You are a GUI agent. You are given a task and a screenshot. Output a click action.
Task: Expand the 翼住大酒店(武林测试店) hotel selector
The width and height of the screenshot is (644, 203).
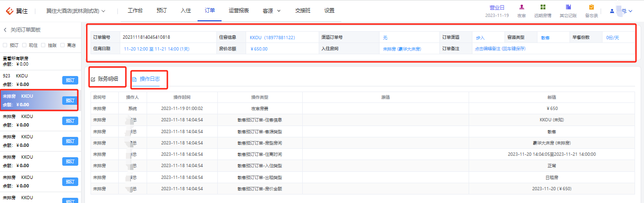point(103,10)
